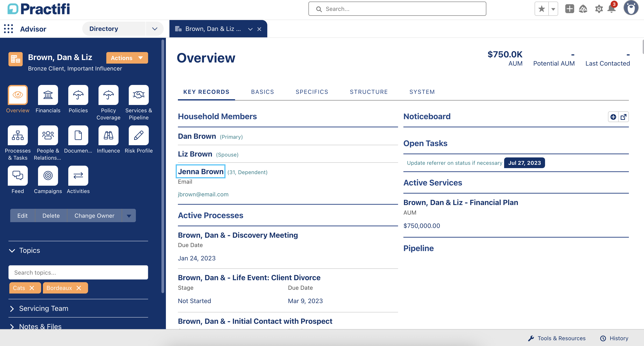Open People & Relationships icon
Screen dimensions: 644x346
point(48,135)
